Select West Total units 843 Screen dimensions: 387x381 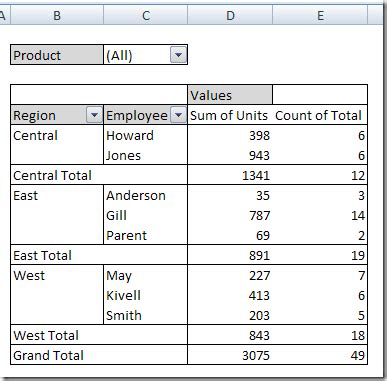tap(230, 335)
